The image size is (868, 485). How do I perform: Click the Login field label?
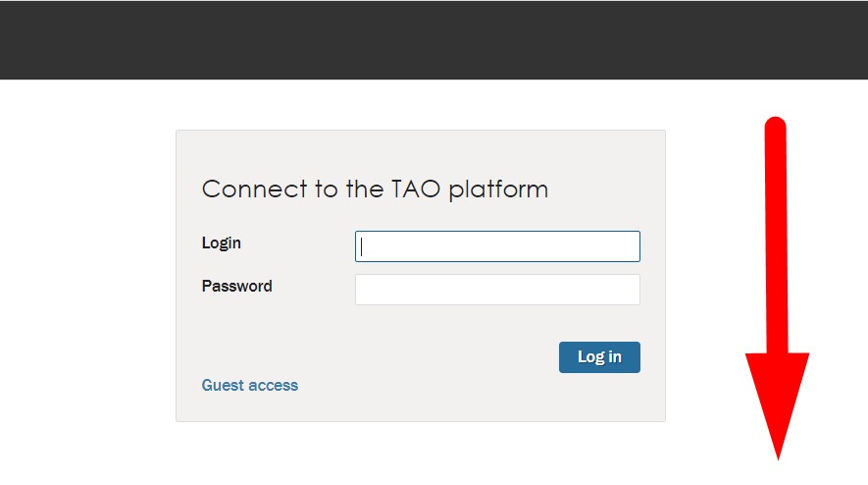[222, 242]
